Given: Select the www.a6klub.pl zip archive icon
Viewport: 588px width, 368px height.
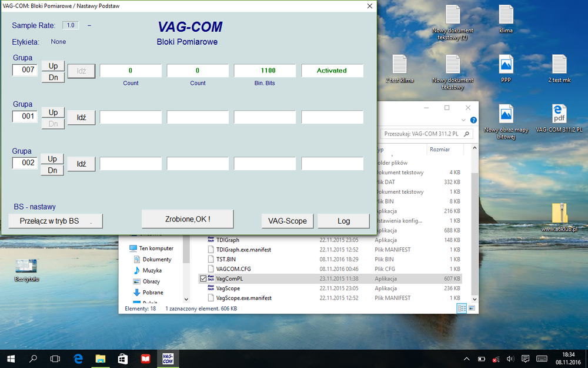Looking at the screenshot, I should click(x=559, y=213).
